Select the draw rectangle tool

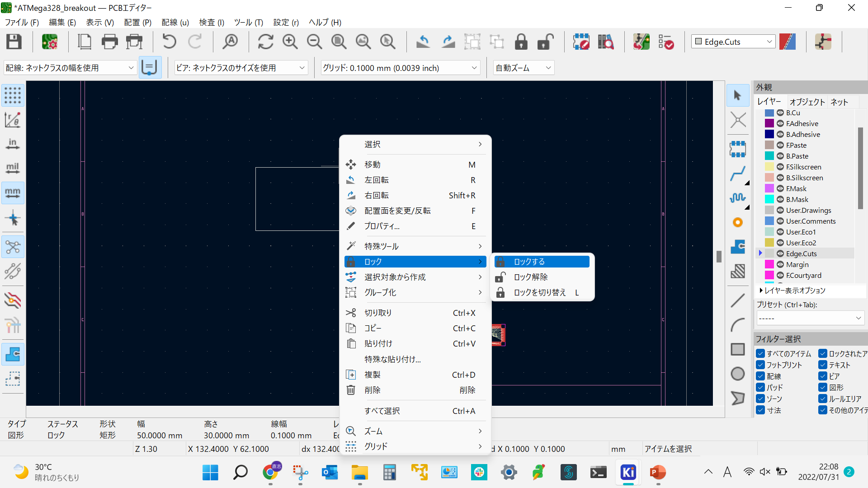pyautogui.click(x=737, y=349)
